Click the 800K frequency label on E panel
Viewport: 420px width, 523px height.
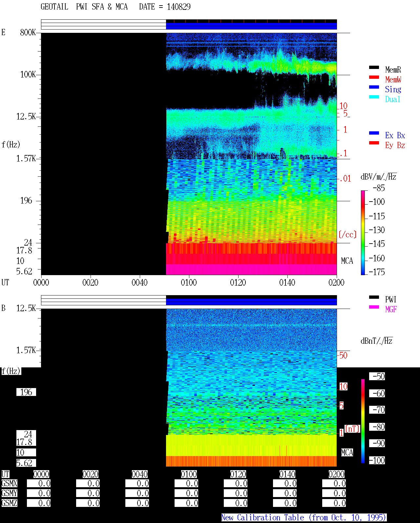coord(28,33)
